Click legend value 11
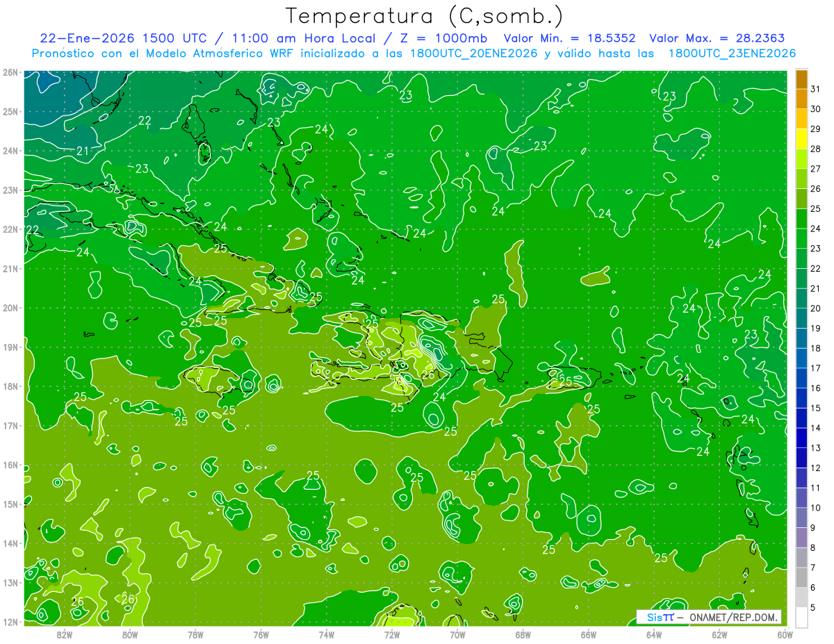 pyautogui.click(x=816, y=488)
